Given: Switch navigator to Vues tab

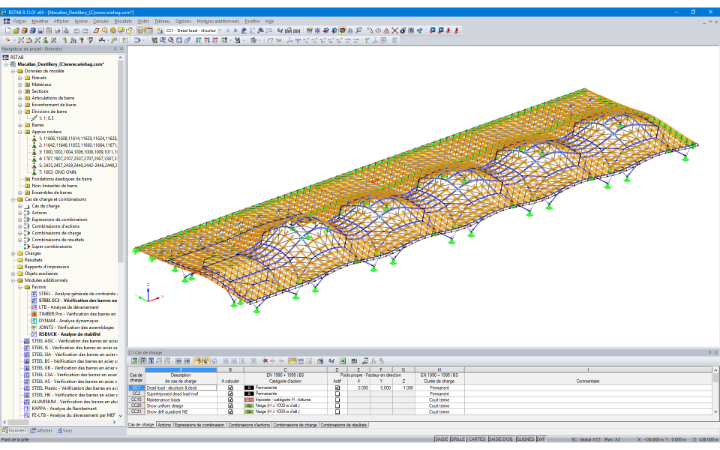Looking at the screenshot, I should tap(65, 431).
